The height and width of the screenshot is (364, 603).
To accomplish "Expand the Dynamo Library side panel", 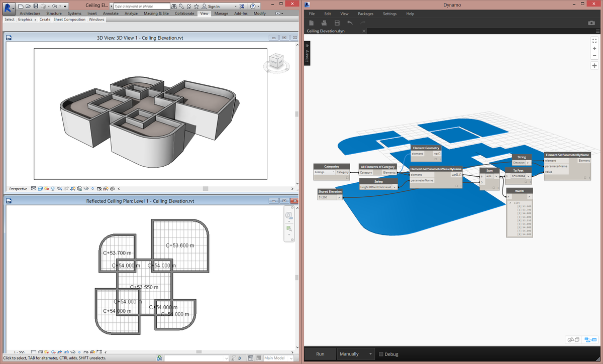I will click(307, 53).
